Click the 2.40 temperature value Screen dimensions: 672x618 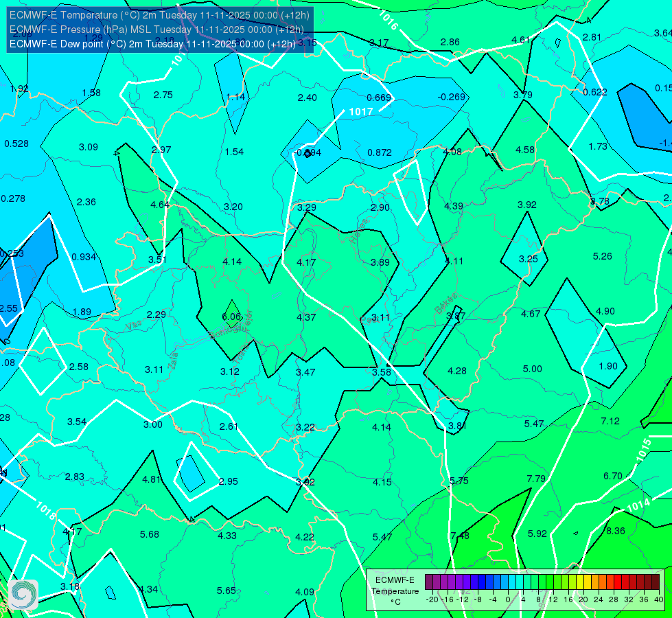(x=308, y=98)
